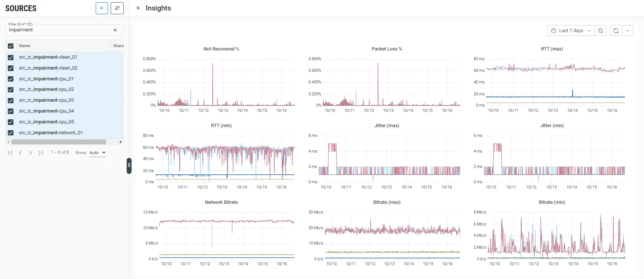Viewport: 644px width, 279px height.
Task: Close the Insights panel
Action: (138, 8)
